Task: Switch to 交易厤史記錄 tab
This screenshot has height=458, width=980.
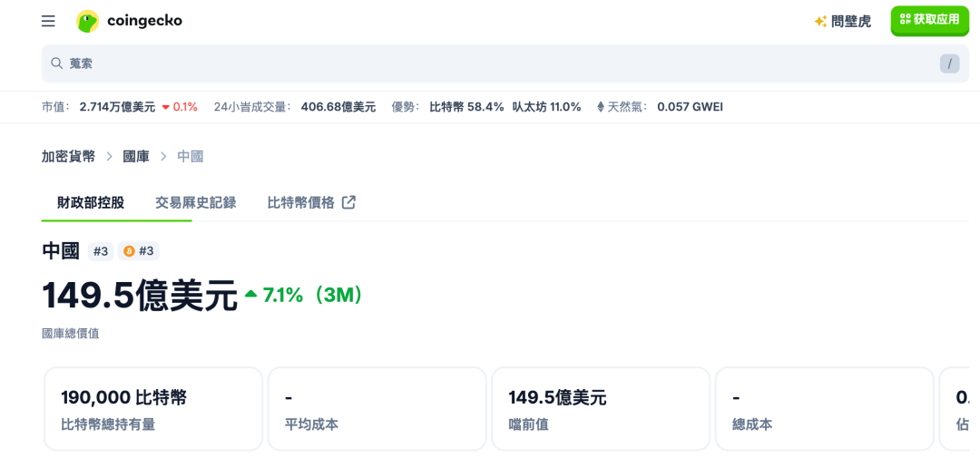Action: pyautogui.click(x=196, y=202)
